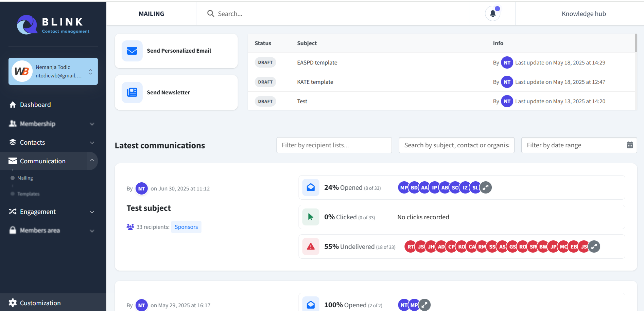Click the Send Personalized Email envelope icon
Viewport: 644px width, 311px height.
point(132,51)
